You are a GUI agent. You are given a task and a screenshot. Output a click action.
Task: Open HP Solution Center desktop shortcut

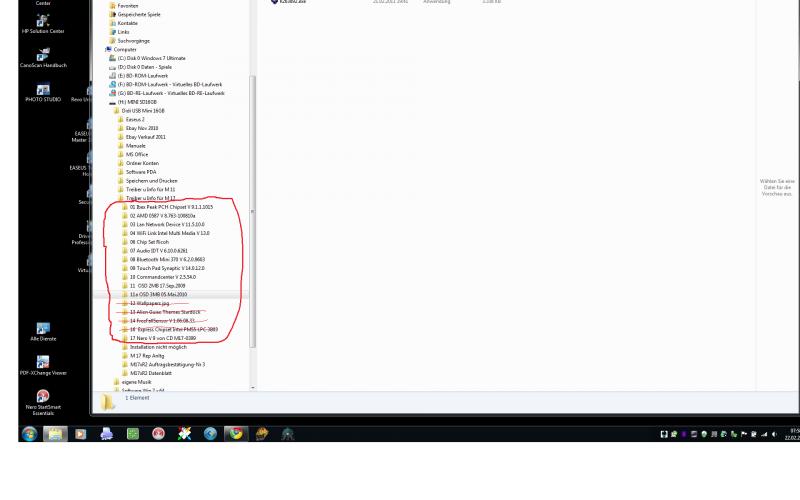[x=43, y=24]
